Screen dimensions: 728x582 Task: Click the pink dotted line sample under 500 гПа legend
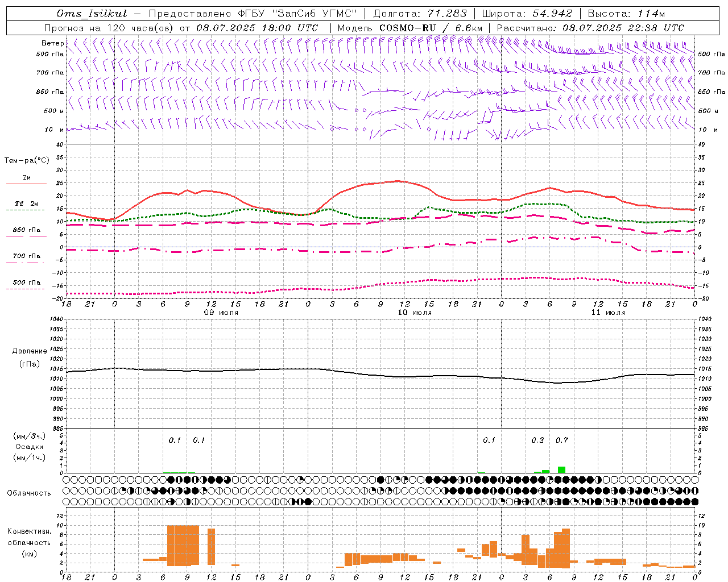[26, 289]
